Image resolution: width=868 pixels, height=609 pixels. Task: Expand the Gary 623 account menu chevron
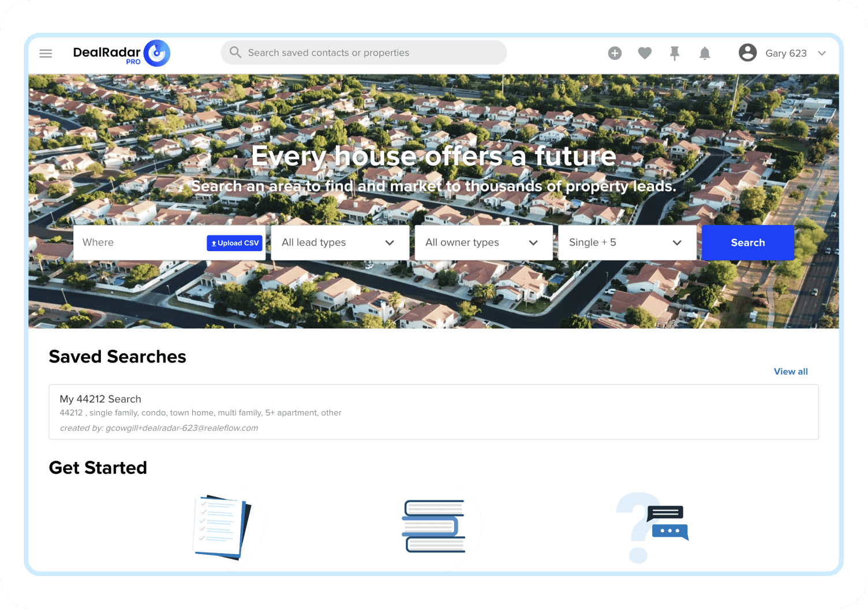point(822,53)
